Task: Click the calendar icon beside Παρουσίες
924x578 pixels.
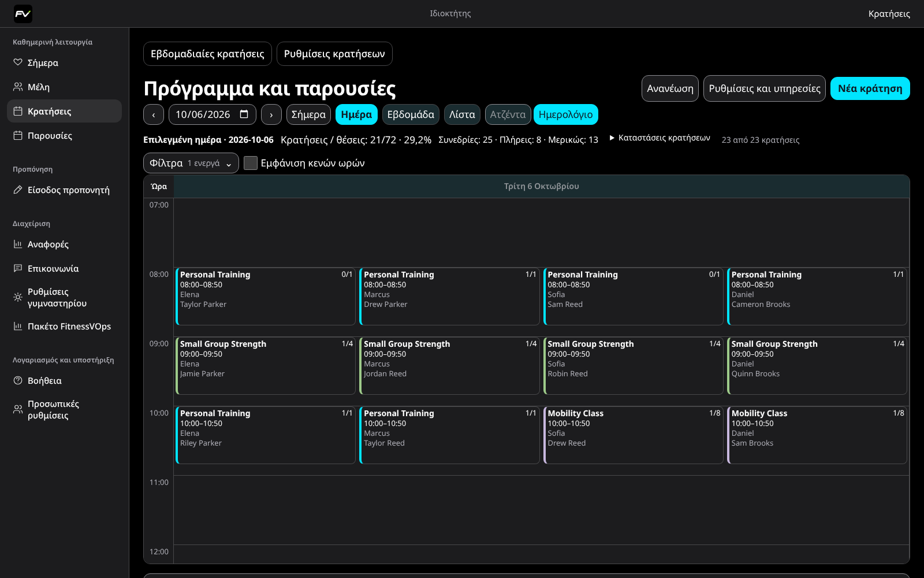Action: 18,135
